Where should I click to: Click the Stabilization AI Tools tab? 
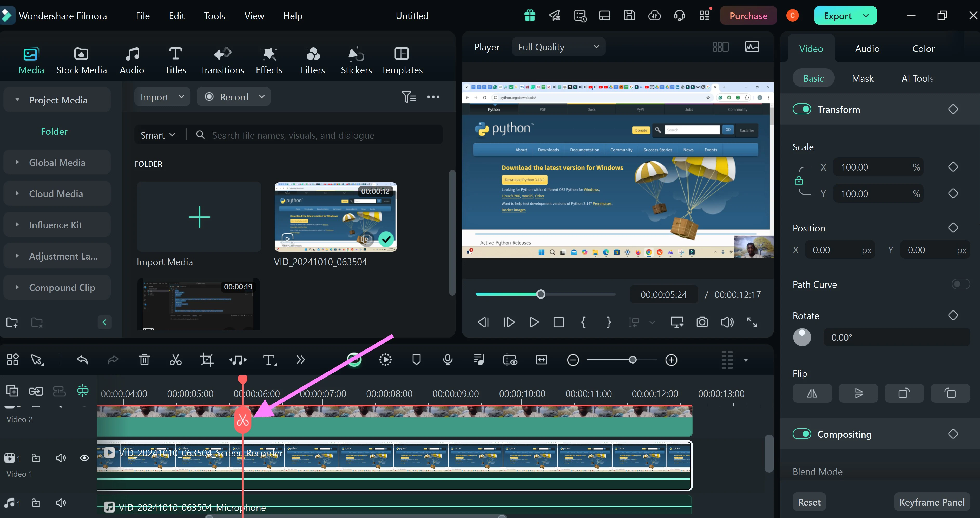click(917, 78)
